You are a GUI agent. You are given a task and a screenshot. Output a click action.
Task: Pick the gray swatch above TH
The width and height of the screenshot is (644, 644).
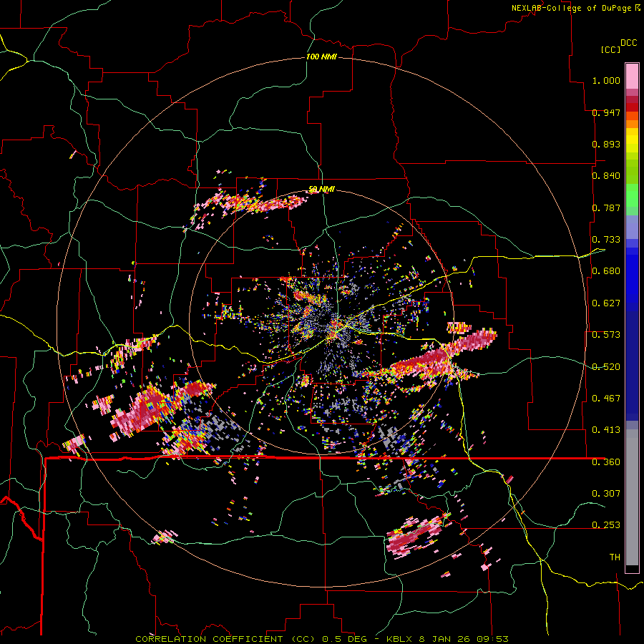pyautogui.click(x=632, y=501)
